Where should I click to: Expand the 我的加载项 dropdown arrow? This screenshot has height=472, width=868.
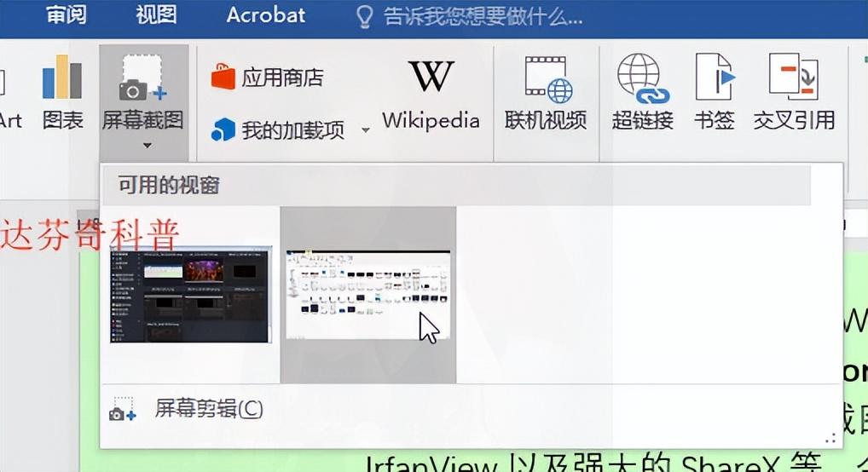[365, 130]
